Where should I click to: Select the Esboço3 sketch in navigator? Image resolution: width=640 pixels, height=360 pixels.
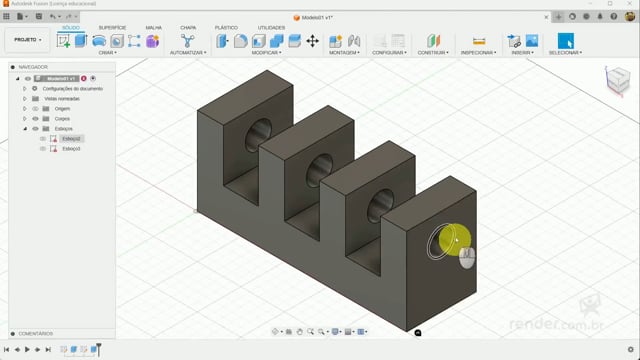71,149
